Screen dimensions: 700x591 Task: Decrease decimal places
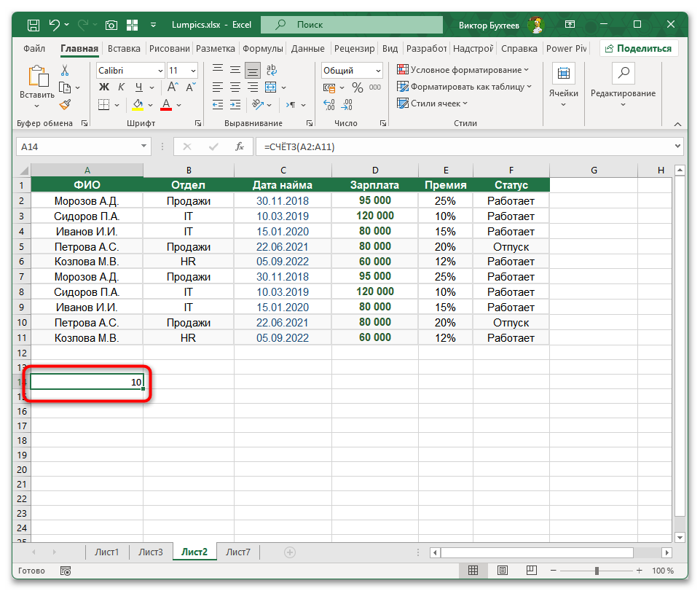(347, 105)
